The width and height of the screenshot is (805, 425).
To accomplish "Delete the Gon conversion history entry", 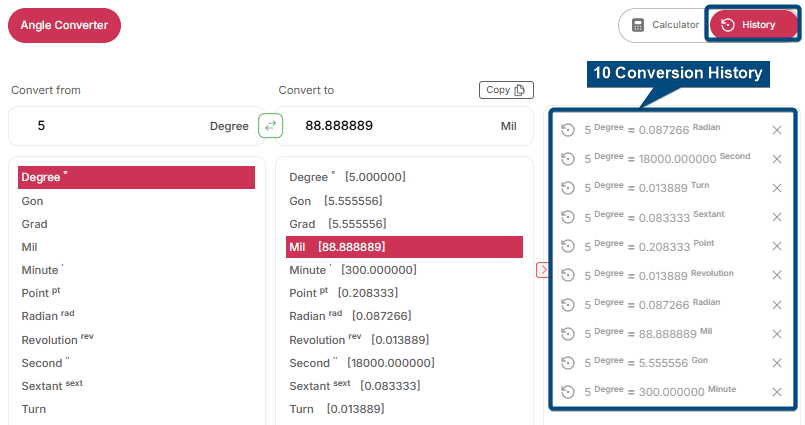I will (776, 362).
